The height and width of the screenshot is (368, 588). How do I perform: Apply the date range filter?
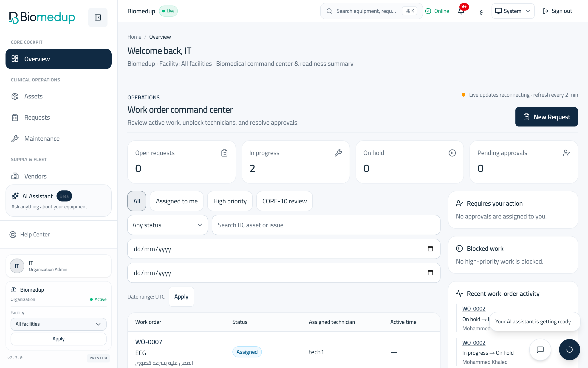[181, 296]
